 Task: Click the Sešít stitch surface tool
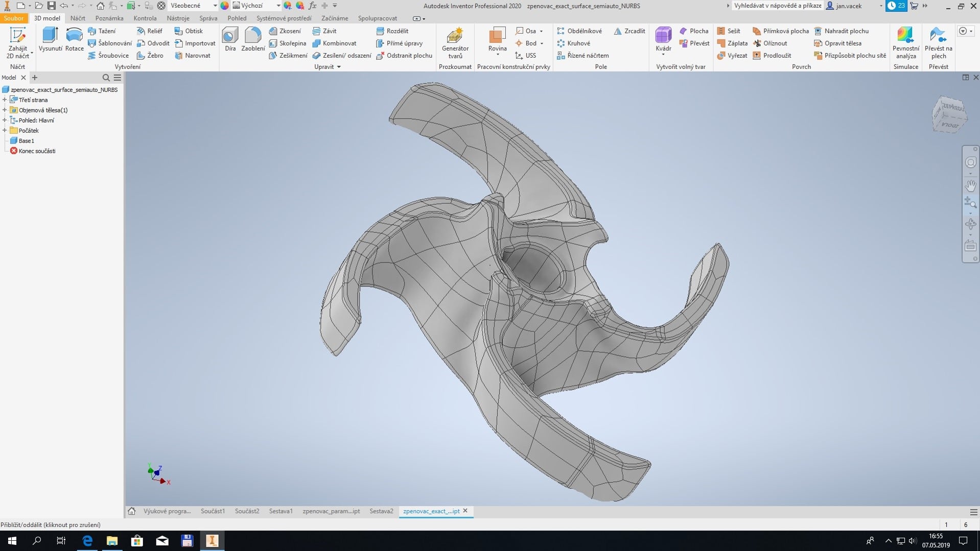point(729,31)
